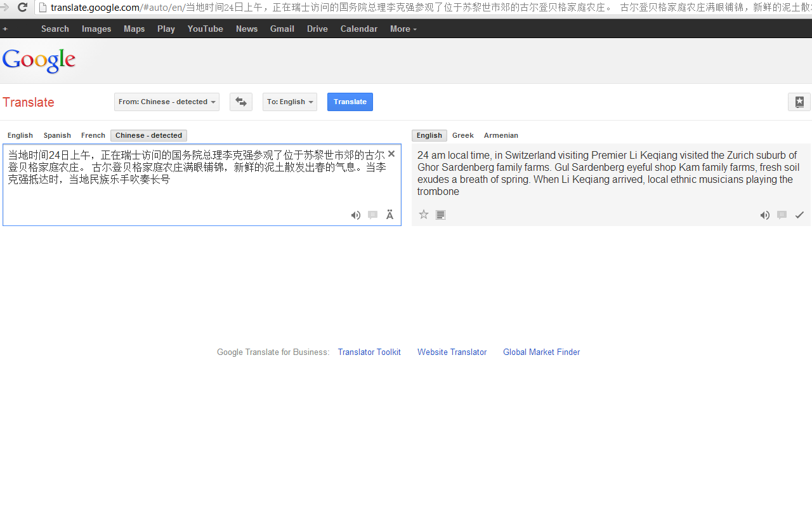Click the red Translate heading

[29, 102]
